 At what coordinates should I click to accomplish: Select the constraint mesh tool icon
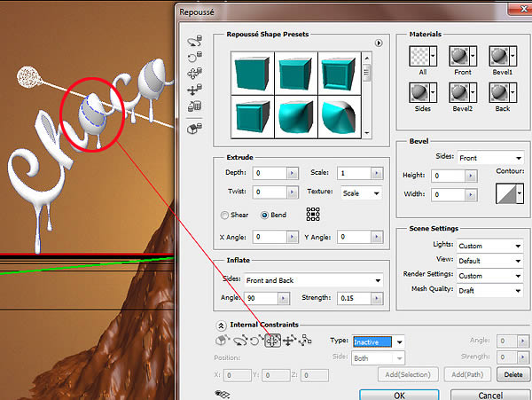tap(223, 341)
